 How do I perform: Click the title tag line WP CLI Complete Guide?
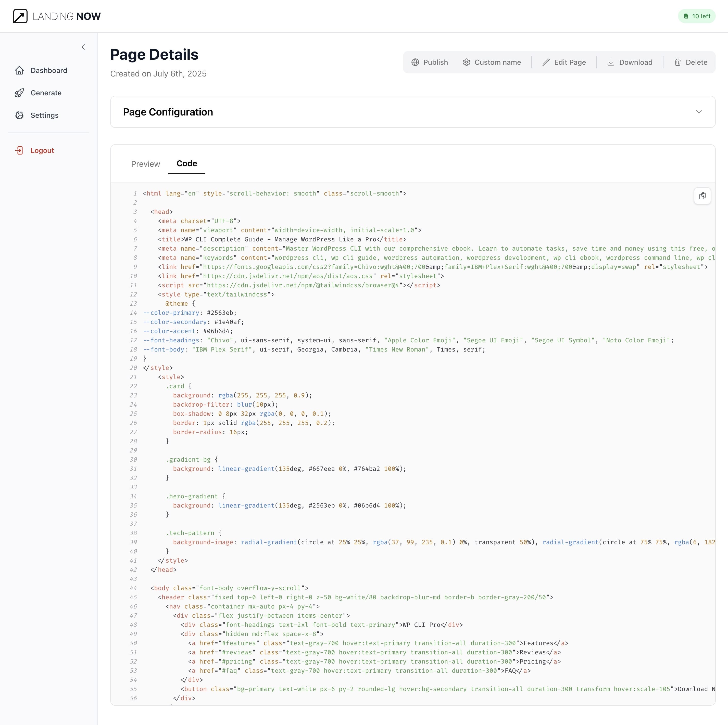pos(282,240)
